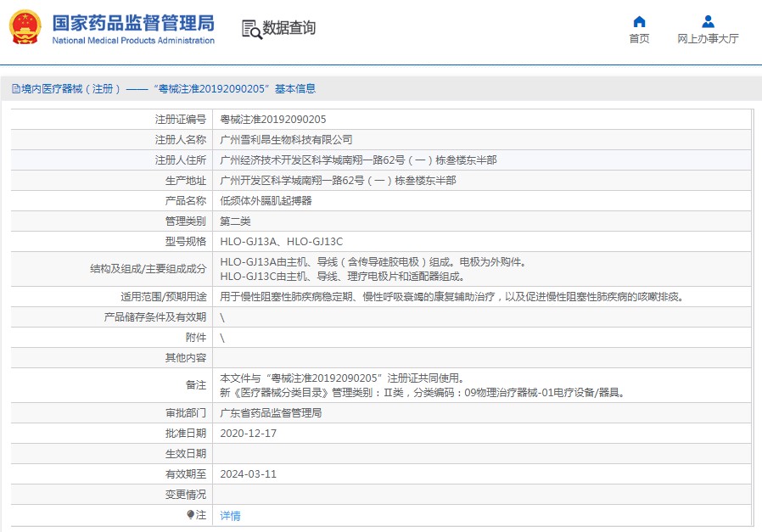Click the 管理类别 field label
The width and height of the screenshot is (762, 532).
[x=186, y=221]
